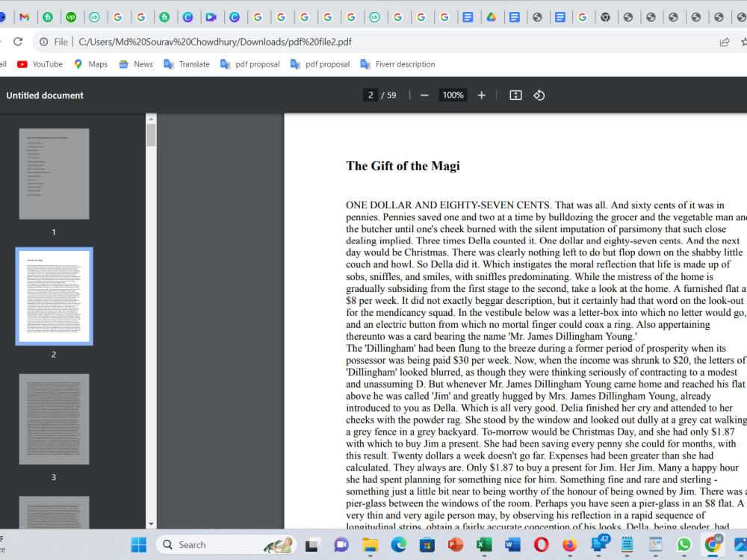The width and height of the screenshot is (747, 560).
Task: Click the taskbar Search box
Action: [226, 545]
